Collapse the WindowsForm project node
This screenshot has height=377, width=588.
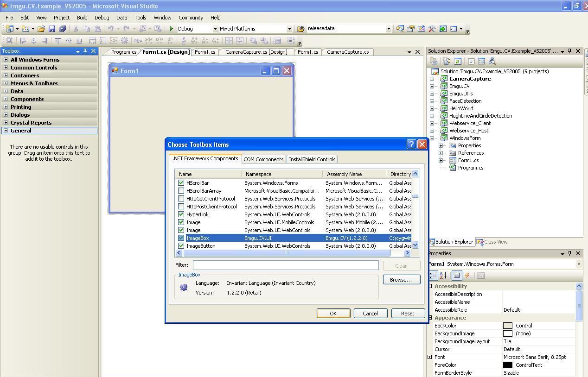click(x=432, y=138)
